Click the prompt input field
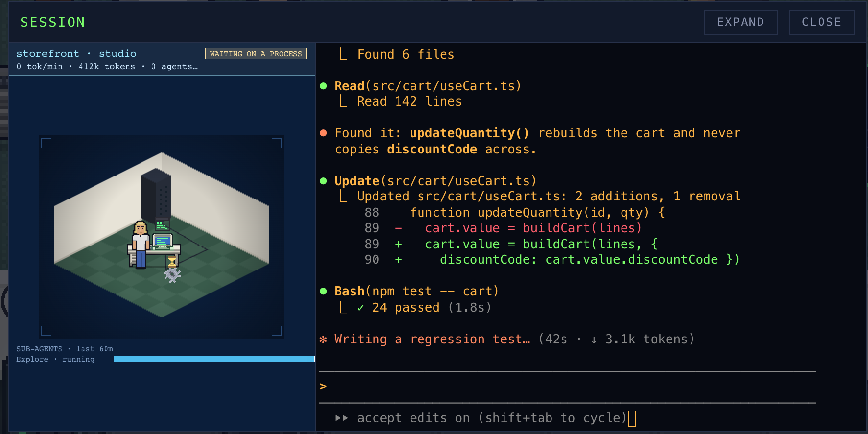Screen dimensions: 868x434 pos(567,387)
